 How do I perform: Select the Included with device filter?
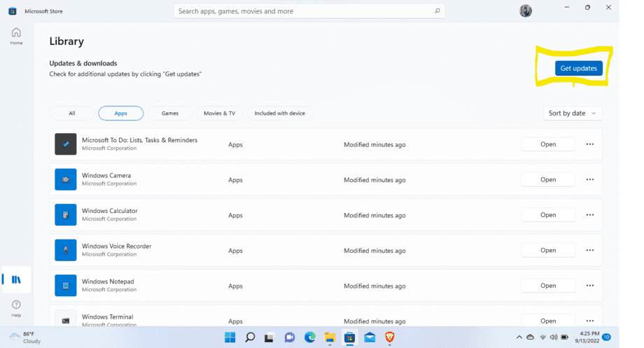280,113
